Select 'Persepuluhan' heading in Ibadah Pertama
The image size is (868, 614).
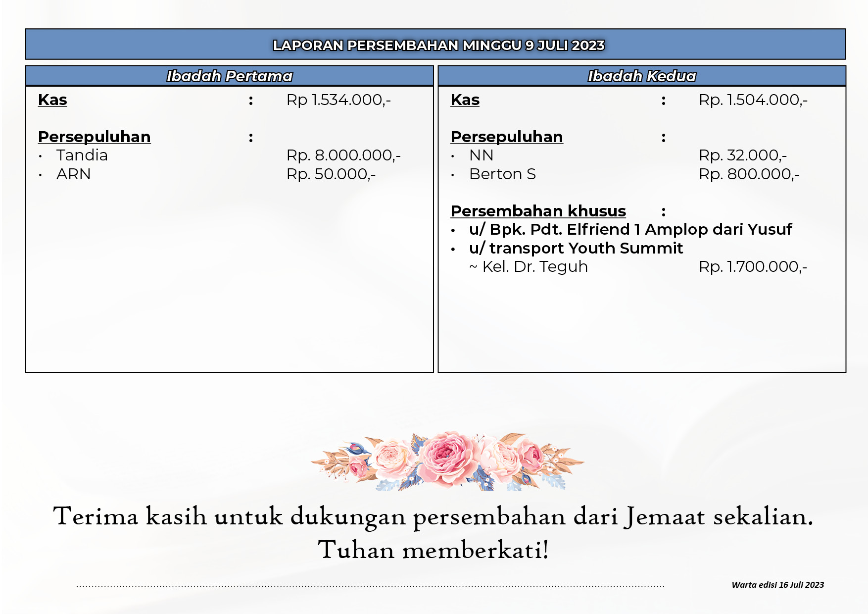click(x=95, y=137)
